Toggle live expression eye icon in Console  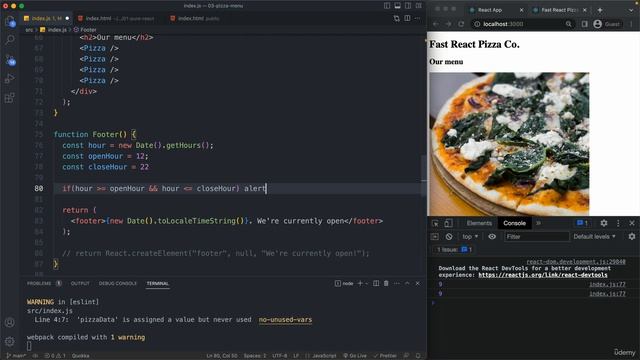[x=492, y=237]
